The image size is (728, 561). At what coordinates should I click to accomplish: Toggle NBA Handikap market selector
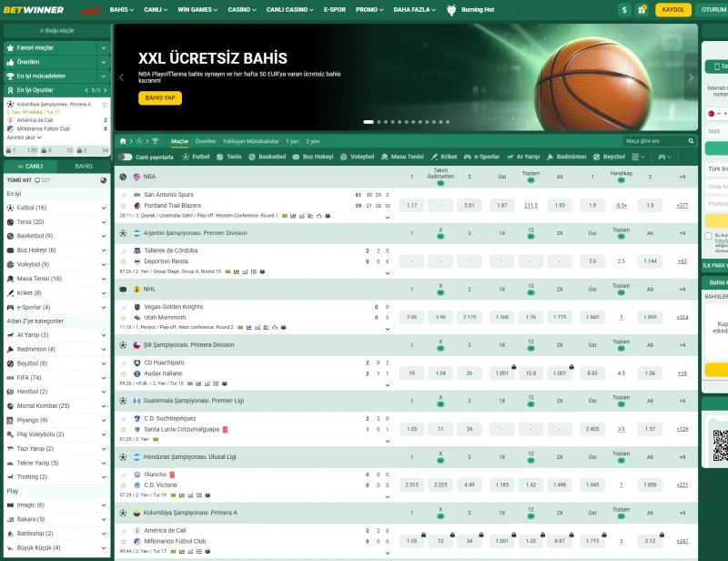pyautogui.click(x=622, y=180)
